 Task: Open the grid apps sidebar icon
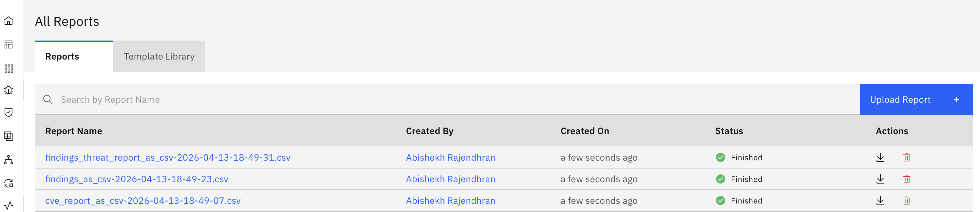[9, 68]
